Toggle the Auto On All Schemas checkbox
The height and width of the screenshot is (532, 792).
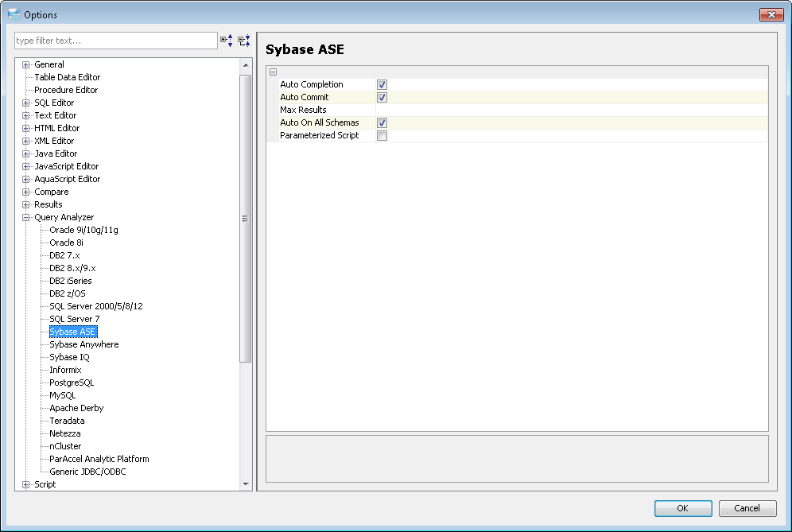tap(382, 122)
